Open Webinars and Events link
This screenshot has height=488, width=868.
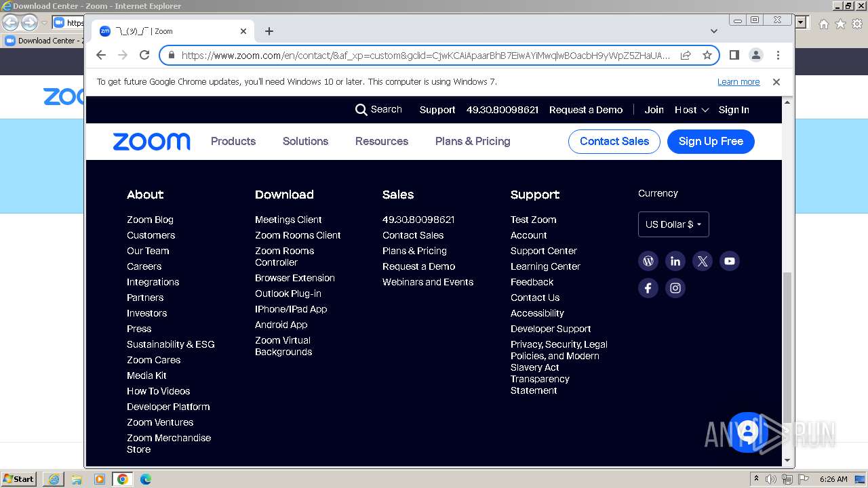[x=428, y=282]
